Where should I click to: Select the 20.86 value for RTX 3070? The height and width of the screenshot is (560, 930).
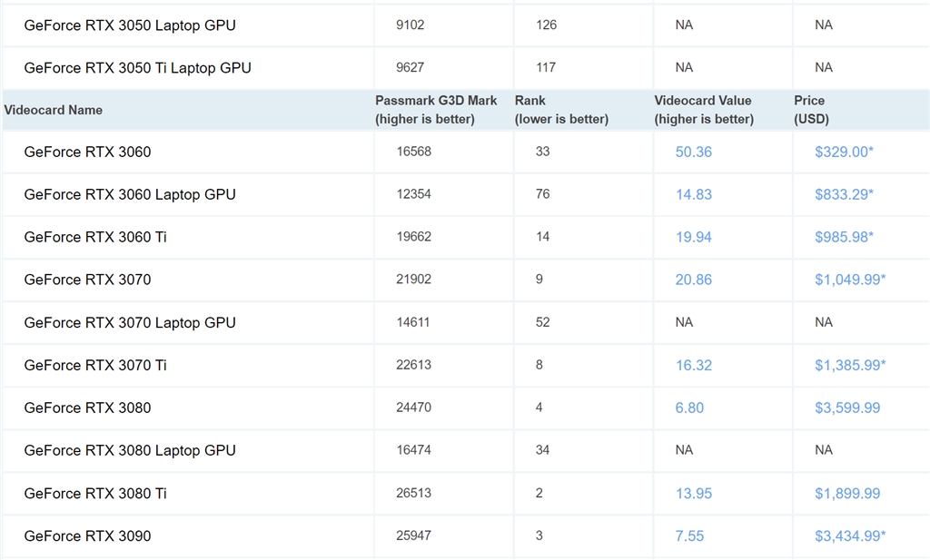click(693, 280)
